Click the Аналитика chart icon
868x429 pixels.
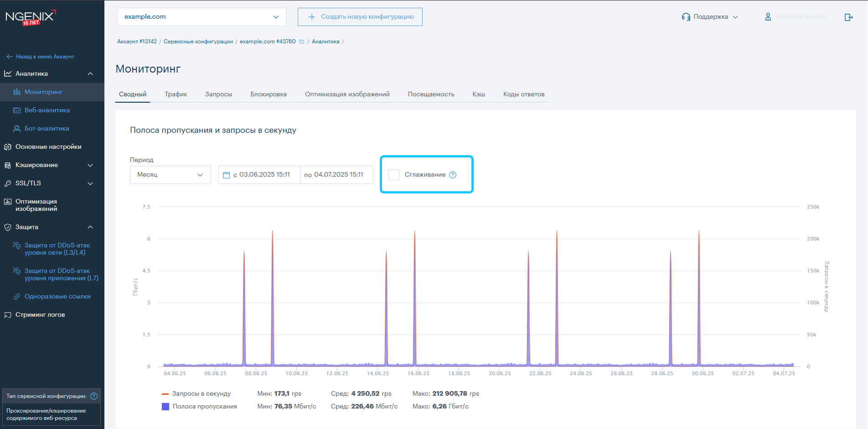point(8,73)
